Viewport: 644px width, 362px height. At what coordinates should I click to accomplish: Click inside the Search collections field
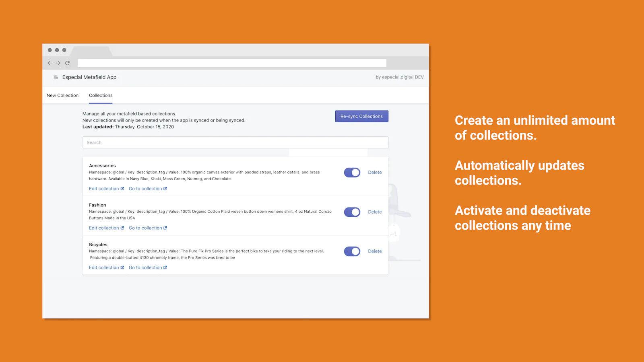(x=235, y=142)
